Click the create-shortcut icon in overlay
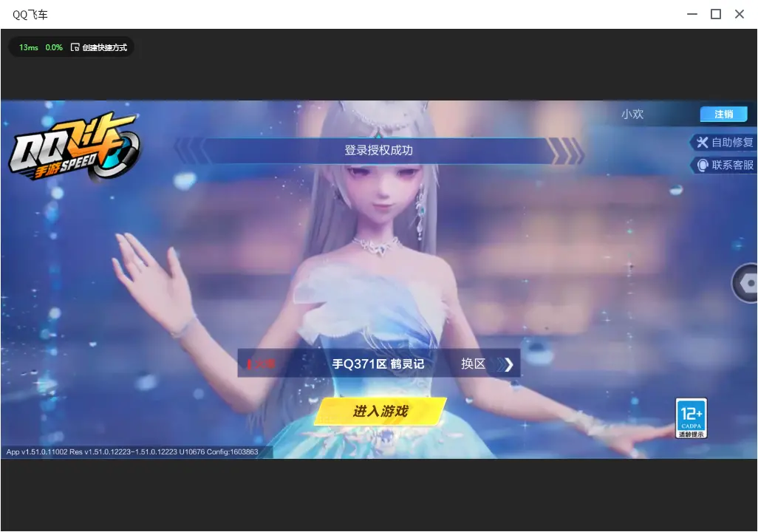This screenshot has width=758, height=532. pos(75,47)
